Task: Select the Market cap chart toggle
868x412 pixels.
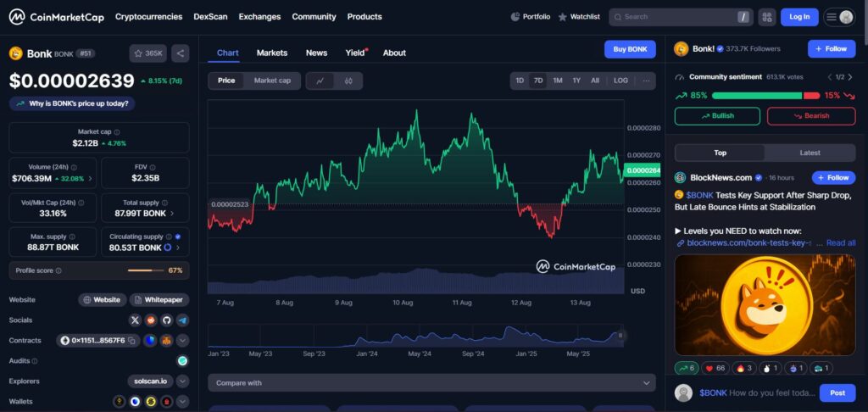Action: (272, 81)
